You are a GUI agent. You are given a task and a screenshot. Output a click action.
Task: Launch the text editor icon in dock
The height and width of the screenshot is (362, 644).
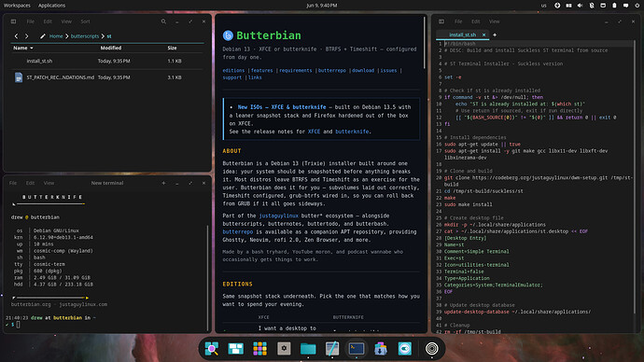pos(332,348)
